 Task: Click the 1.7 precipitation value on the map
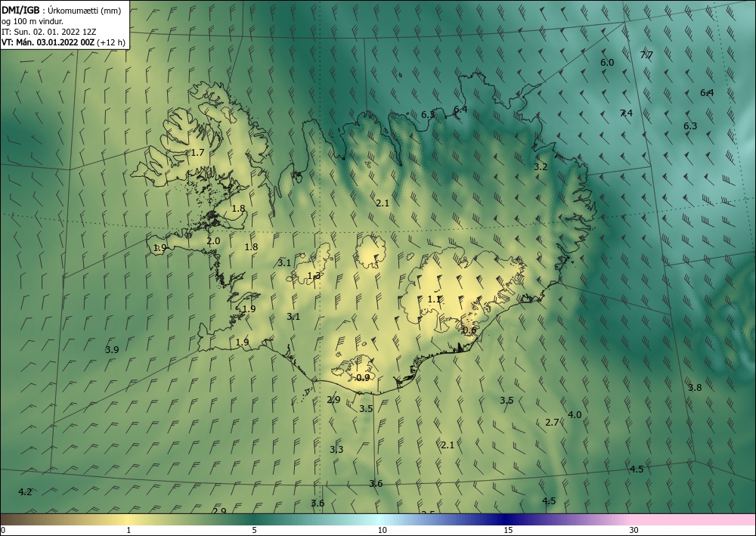pyautogui.click(x=197, y=152)
